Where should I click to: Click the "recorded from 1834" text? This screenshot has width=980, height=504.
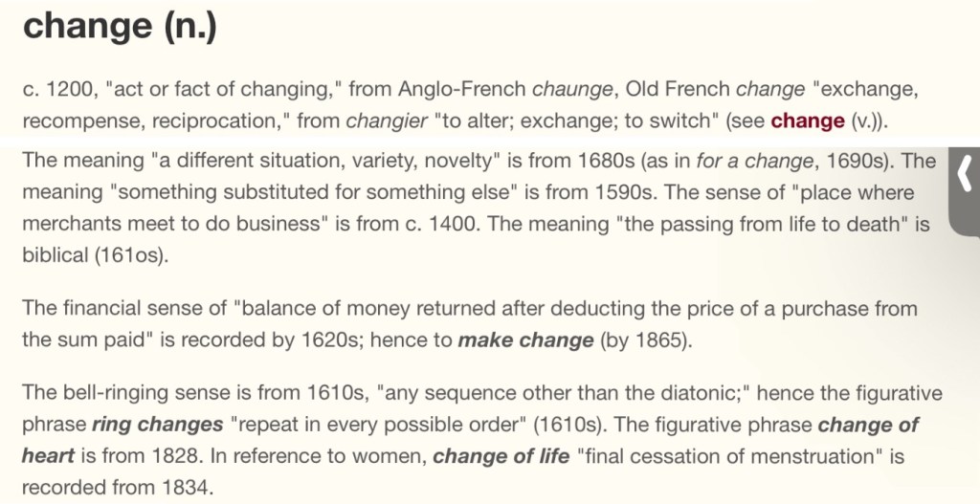coord(115,488)
